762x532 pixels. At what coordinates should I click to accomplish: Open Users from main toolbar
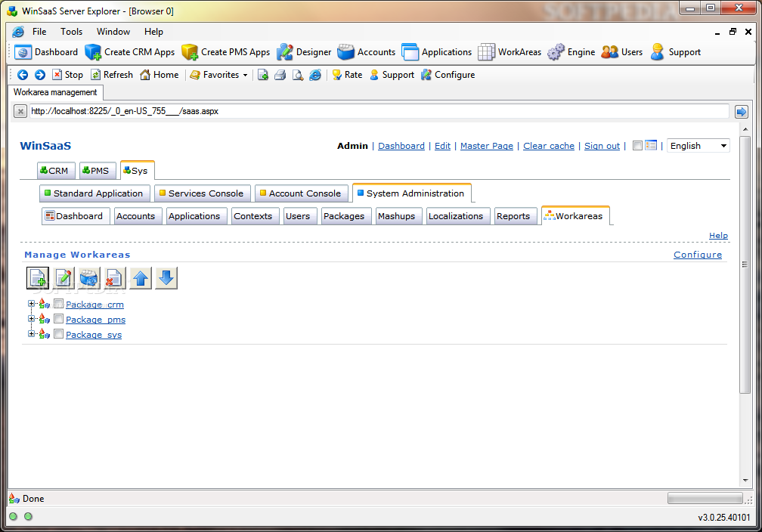622,52
